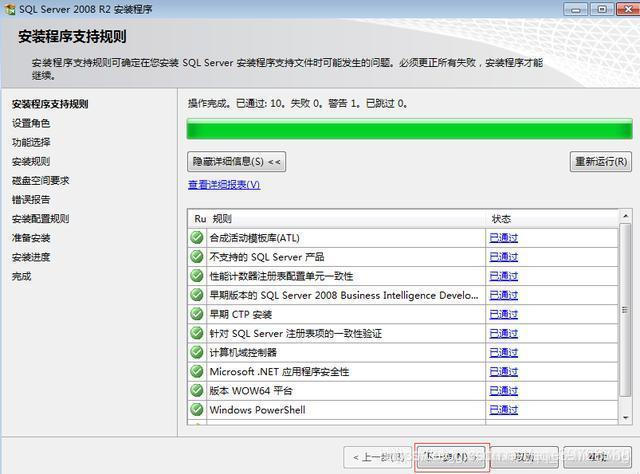Viewport: 640px width, 474px height.
Task: Select the 安装进度 step
Action: click(31, 257)
